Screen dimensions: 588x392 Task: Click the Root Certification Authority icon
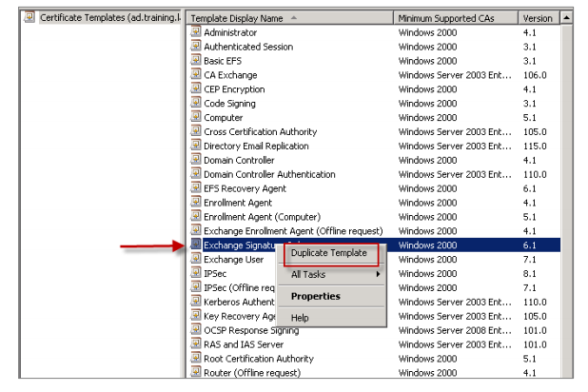coord(196,358)
